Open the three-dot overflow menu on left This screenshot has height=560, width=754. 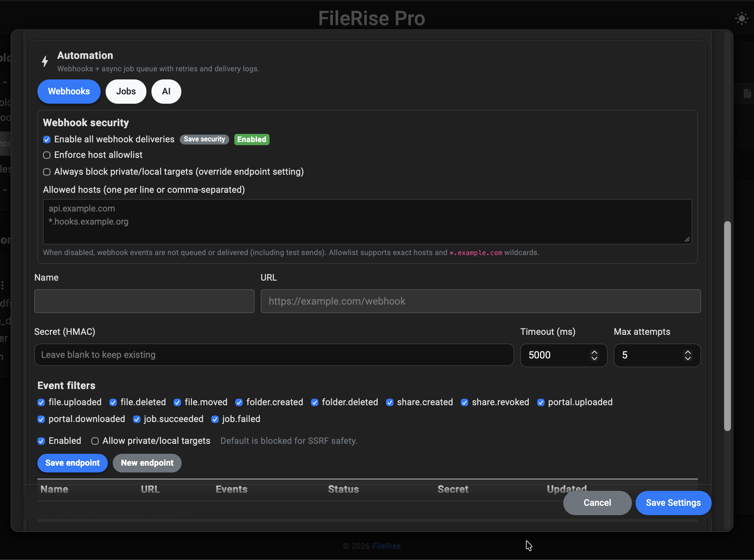point(3,285)
